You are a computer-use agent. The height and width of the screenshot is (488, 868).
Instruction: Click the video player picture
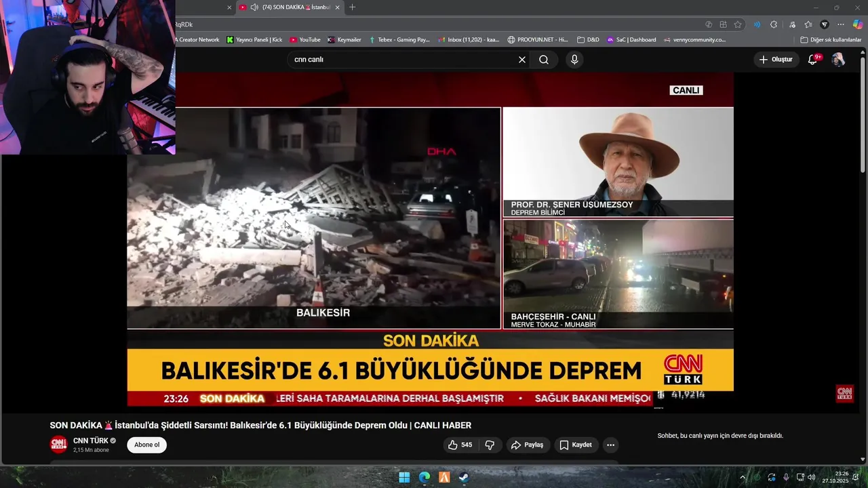pyautogui.click(x=430, y=240)
